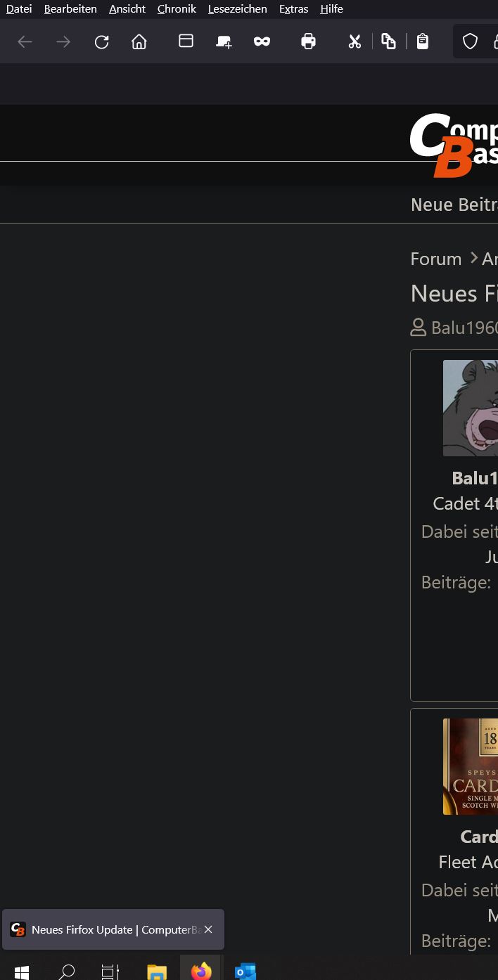The width and height of the screenshot is (498, 980).
Task: Open the Chronik menu
Action: tap(177, 8)
